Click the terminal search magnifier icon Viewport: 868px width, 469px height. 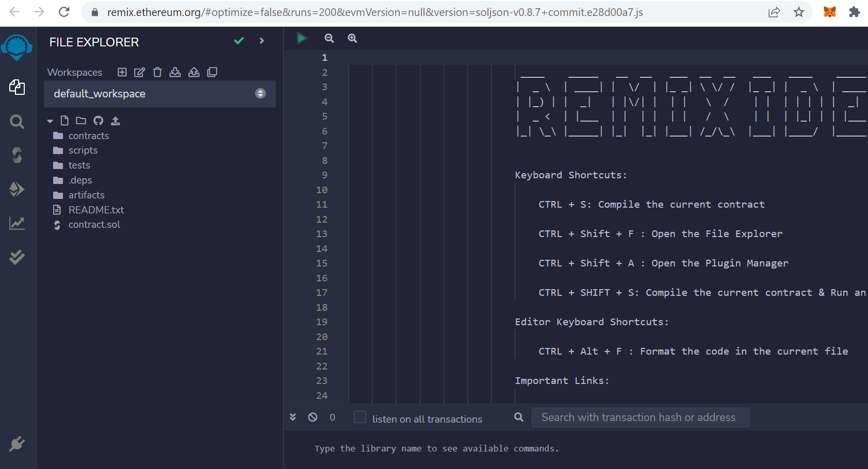coord(519,417)
